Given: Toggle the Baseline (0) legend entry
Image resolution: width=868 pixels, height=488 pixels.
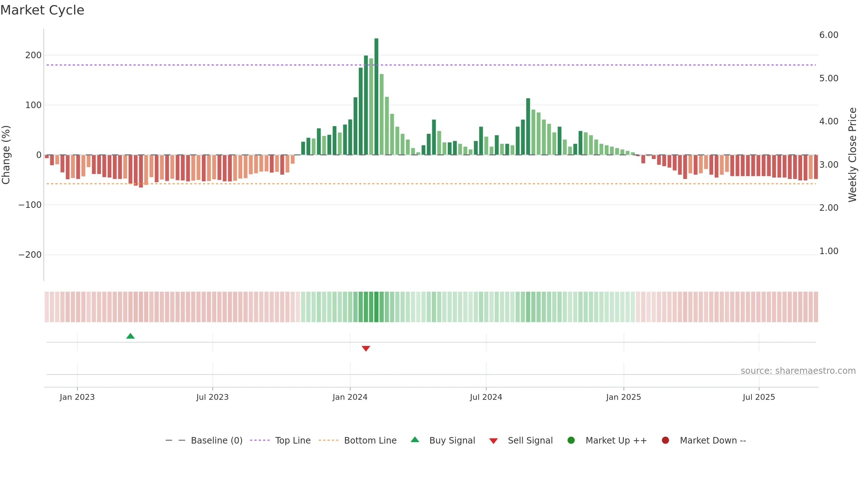Looking at the screenshot, I should 204,441.
